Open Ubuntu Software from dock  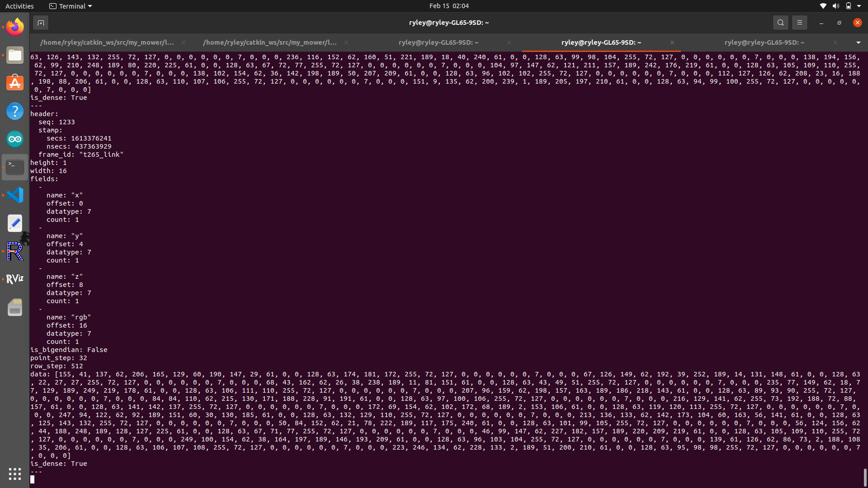15,83
